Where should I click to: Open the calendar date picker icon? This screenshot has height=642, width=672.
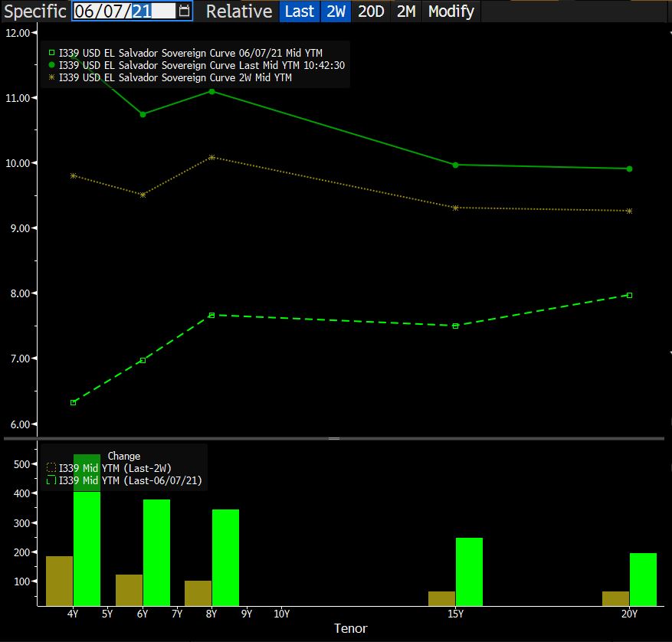(x=184, y=11)
